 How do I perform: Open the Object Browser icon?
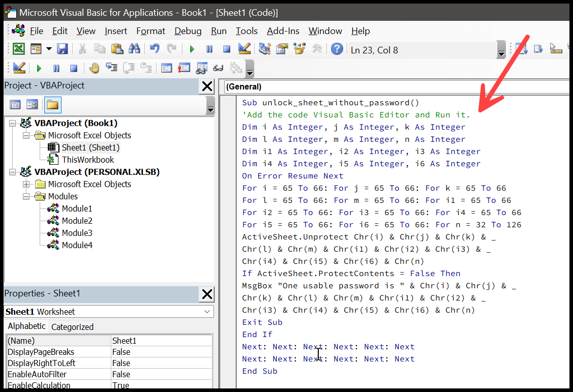pyautogui.click(x=299, y=49)
